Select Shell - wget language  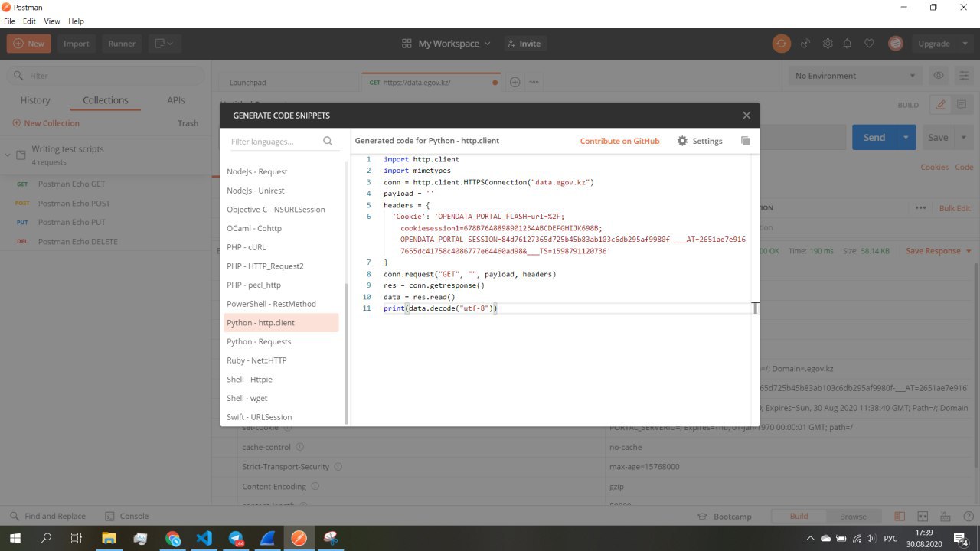pyautogui.click(x=281, y=398)
